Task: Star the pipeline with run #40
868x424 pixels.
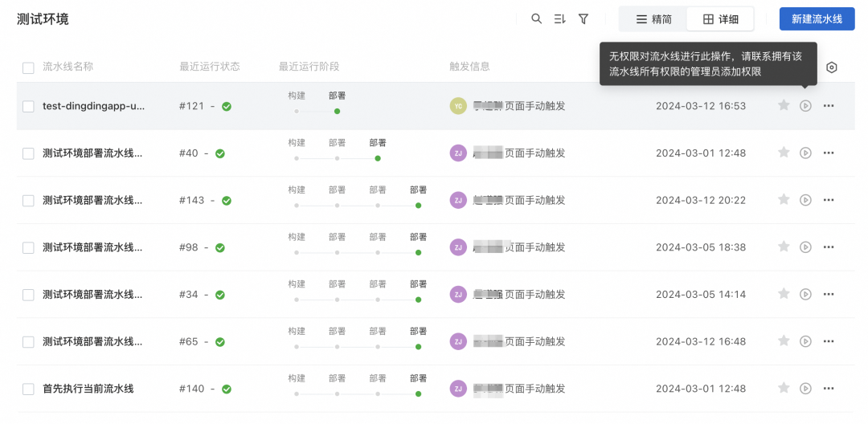Action: pyautogui.click(x=784, y=152)
